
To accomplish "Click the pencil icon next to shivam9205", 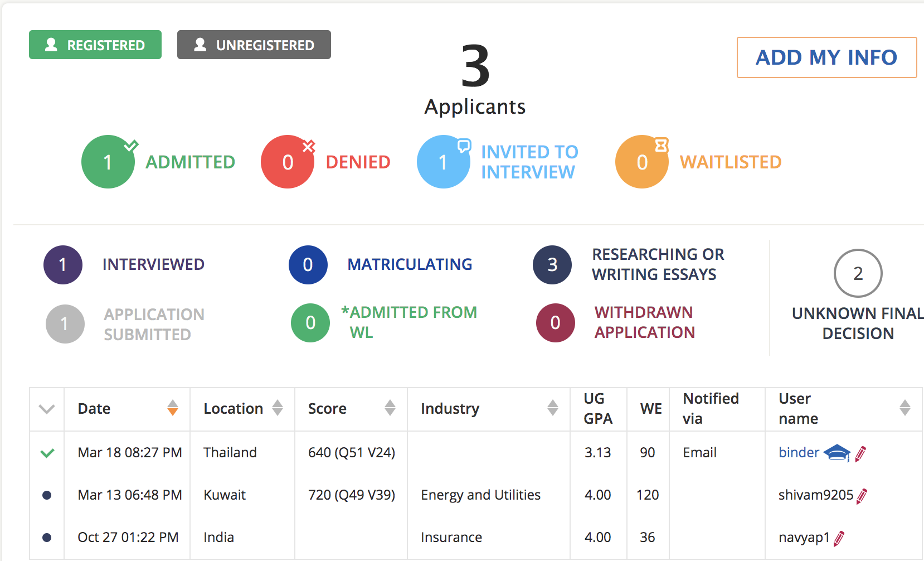I will 862,496.
